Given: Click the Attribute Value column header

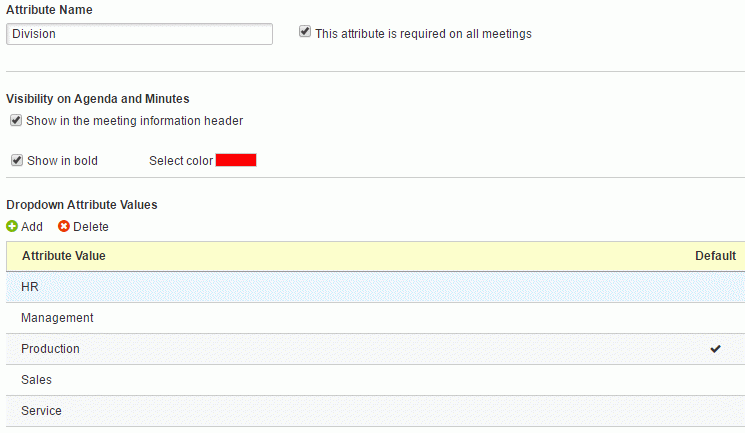Looking at the screenshot, I should 64,256.
